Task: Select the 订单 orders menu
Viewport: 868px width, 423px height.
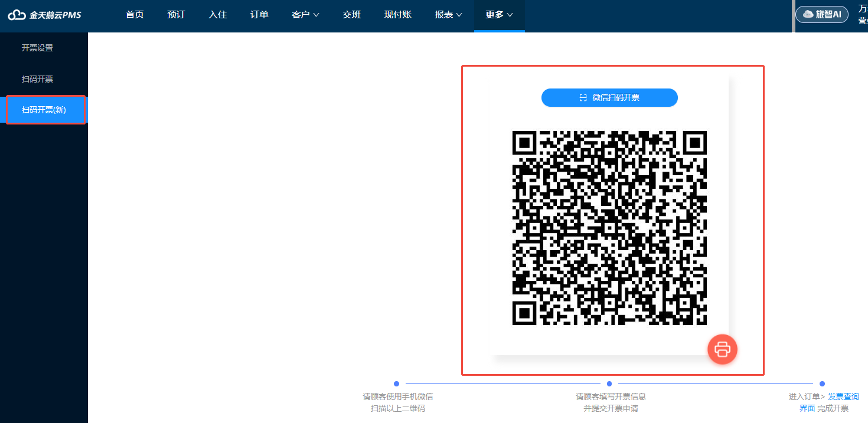Action: [259, 15]
